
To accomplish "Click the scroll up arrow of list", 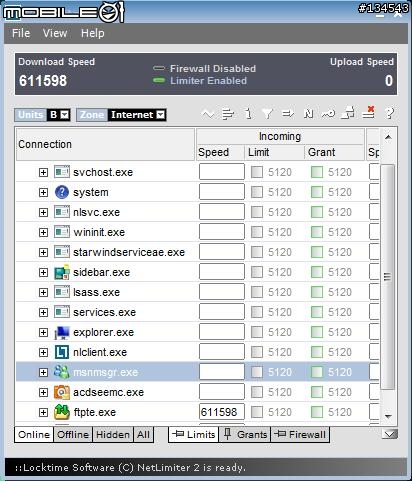I will click(388, 137).
